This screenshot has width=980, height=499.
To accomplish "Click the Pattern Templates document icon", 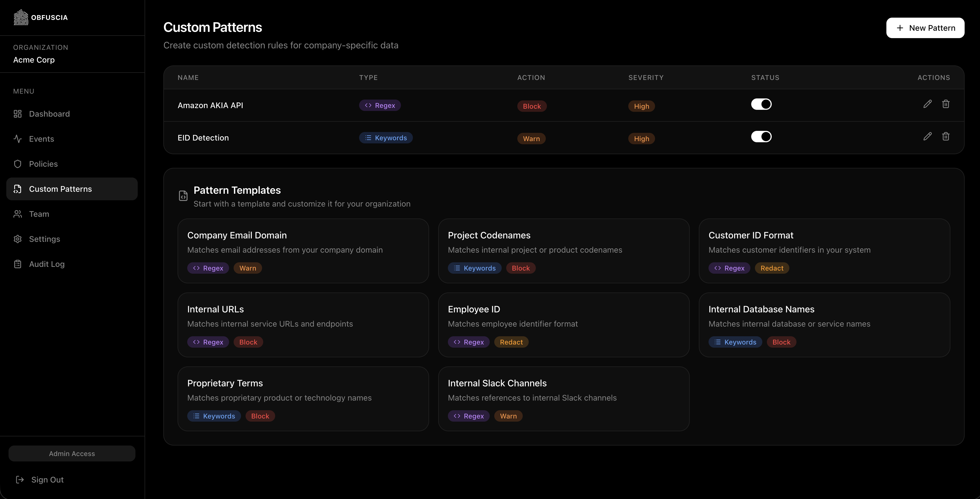I will pyautogui.click(x=183, y=195).
